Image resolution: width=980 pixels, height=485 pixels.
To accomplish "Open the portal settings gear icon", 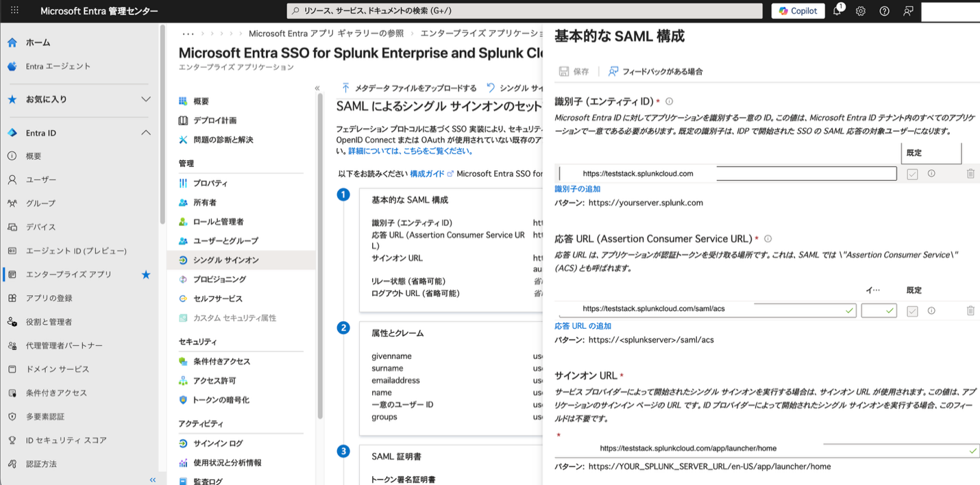I will [861, 11].
